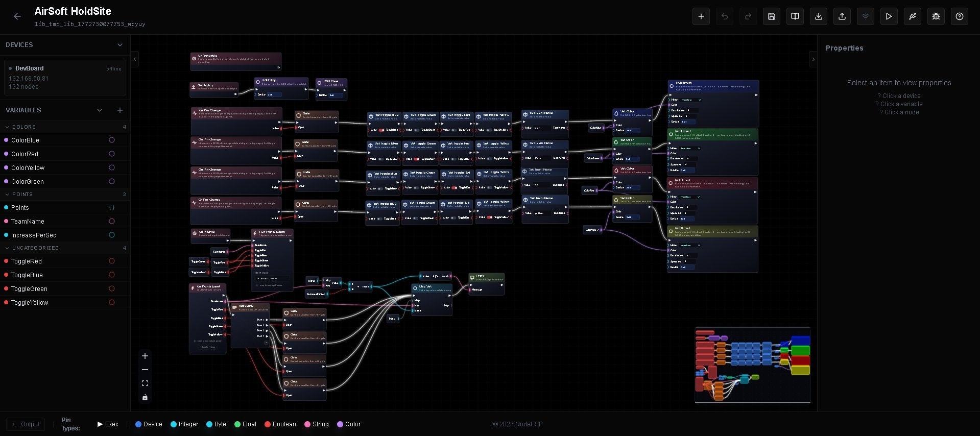Click the type circle icon on the IncreasePerSec row
The image size is (980, 436).
112,235
